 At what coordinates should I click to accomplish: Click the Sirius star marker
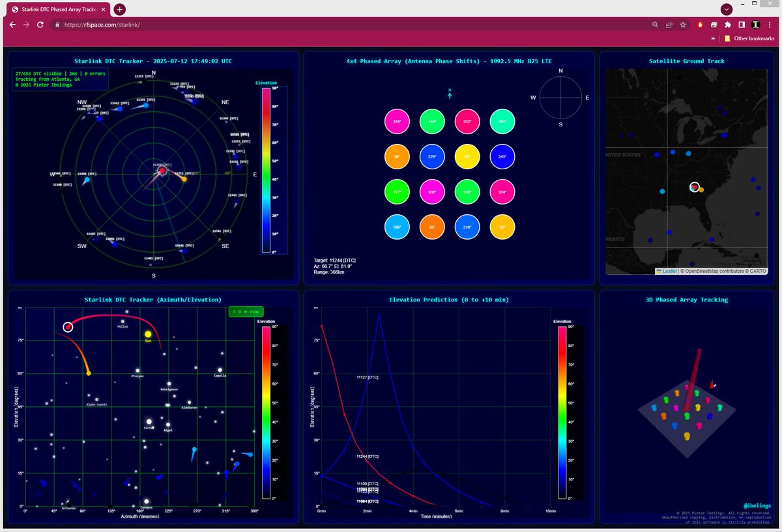click(x=149, y=422)
